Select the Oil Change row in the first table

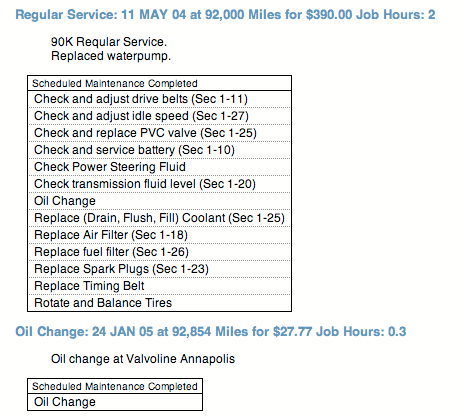coord(159,201)
